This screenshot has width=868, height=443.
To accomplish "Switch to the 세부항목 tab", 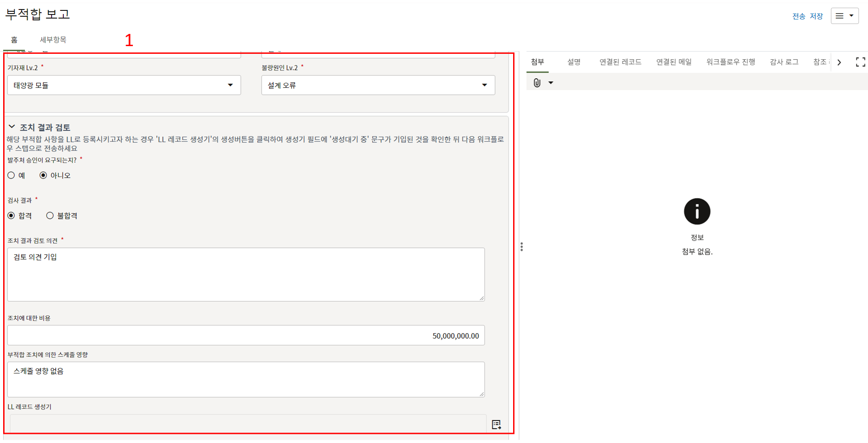I will click(x=53, y=40).
